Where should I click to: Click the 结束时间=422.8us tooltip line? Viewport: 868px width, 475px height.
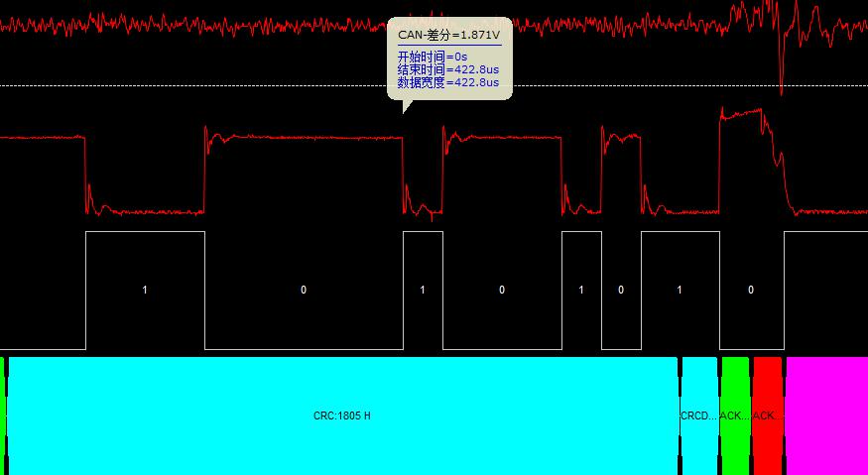447,70
